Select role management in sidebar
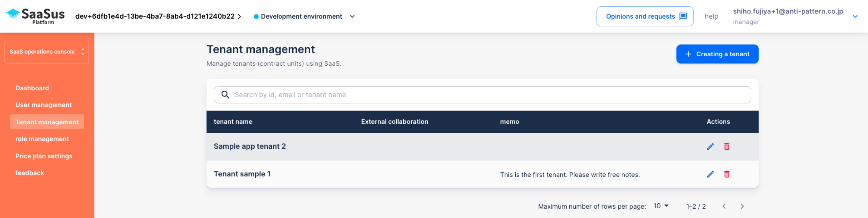Screen dimensions: 868x218 [42, 139]
